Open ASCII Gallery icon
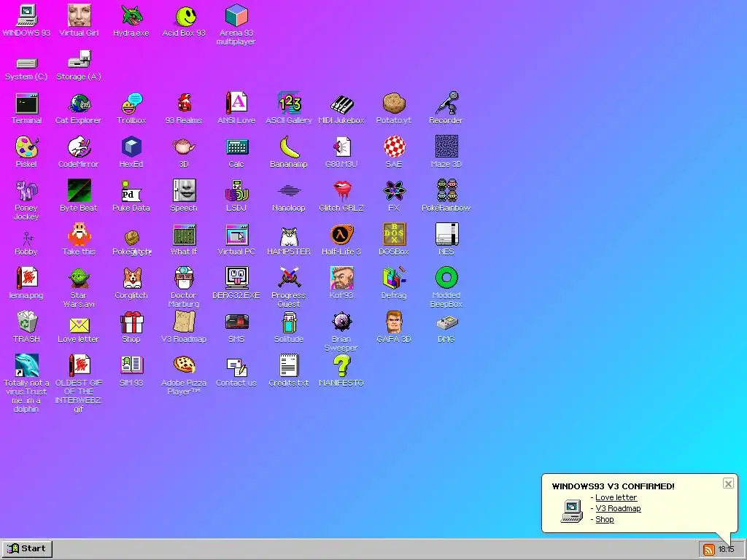Screen dimensions: 747x560 pos(289,103)
